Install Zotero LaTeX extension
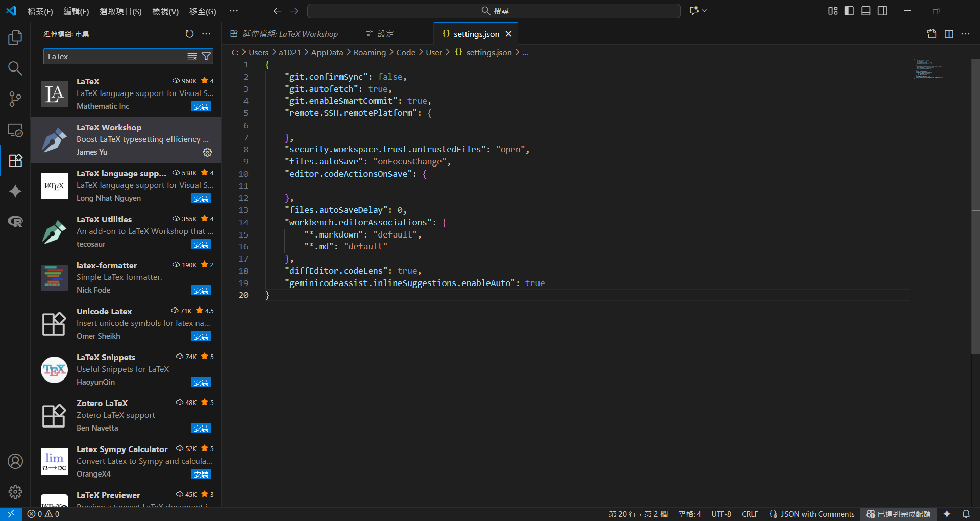 [x=201, y=428]
